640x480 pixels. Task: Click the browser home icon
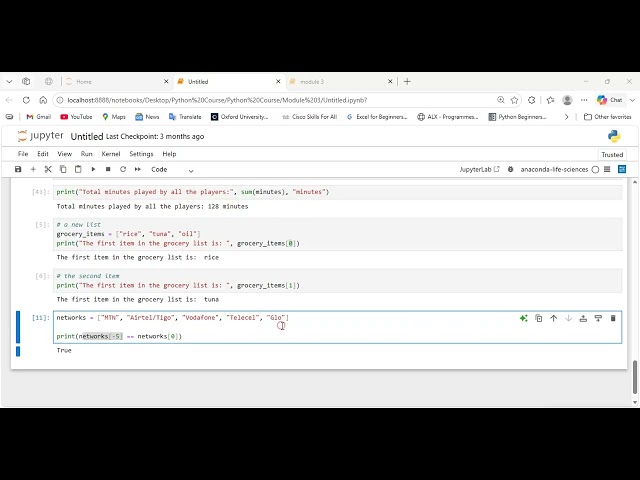click(43, 100)
